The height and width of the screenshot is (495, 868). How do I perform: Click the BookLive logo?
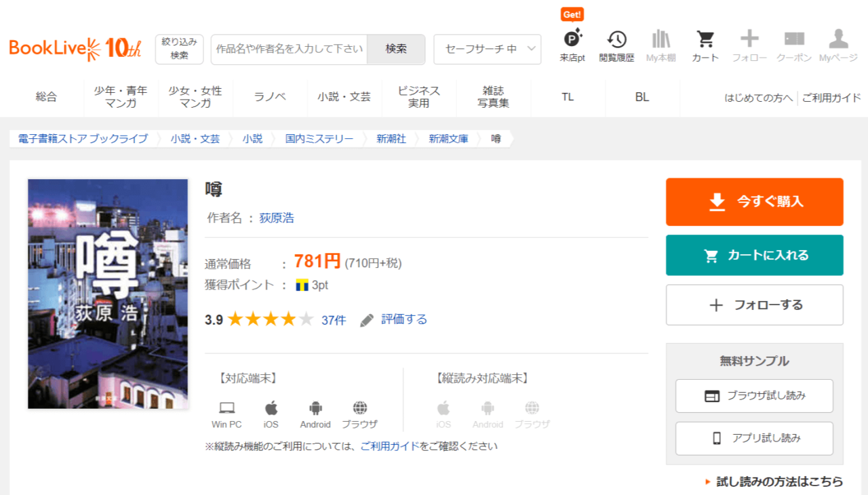(x=75, y=48)
